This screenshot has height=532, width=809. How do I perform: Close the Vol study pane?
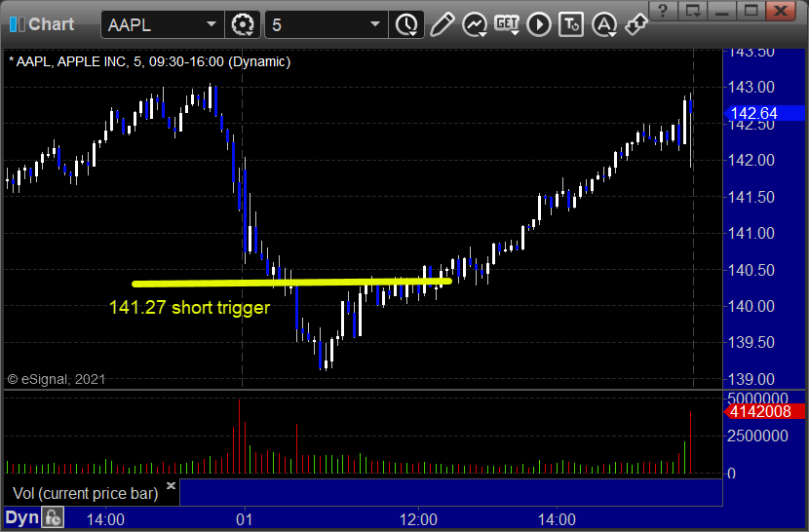tap(171, 485)
